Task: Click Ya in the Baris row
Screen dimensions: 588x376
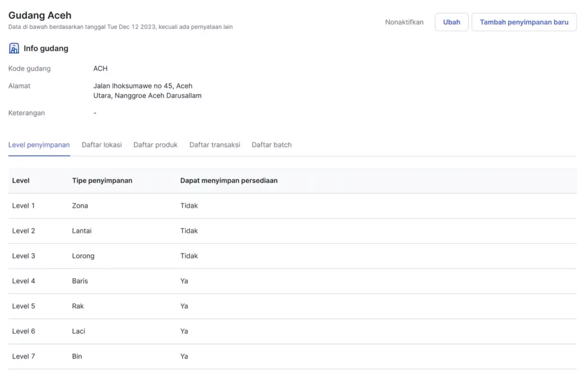Action: tap(184, 281)
